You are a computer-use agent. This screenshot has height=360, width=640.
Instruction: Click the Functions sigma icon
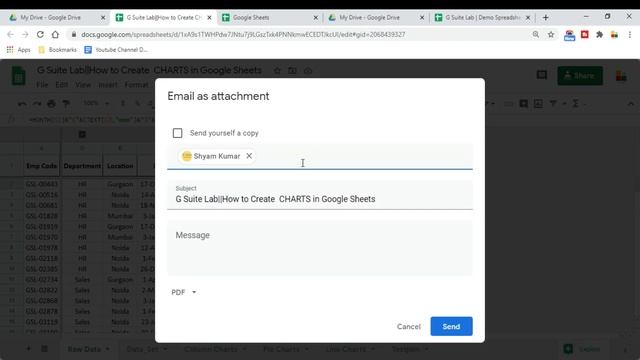click(576, 104)
